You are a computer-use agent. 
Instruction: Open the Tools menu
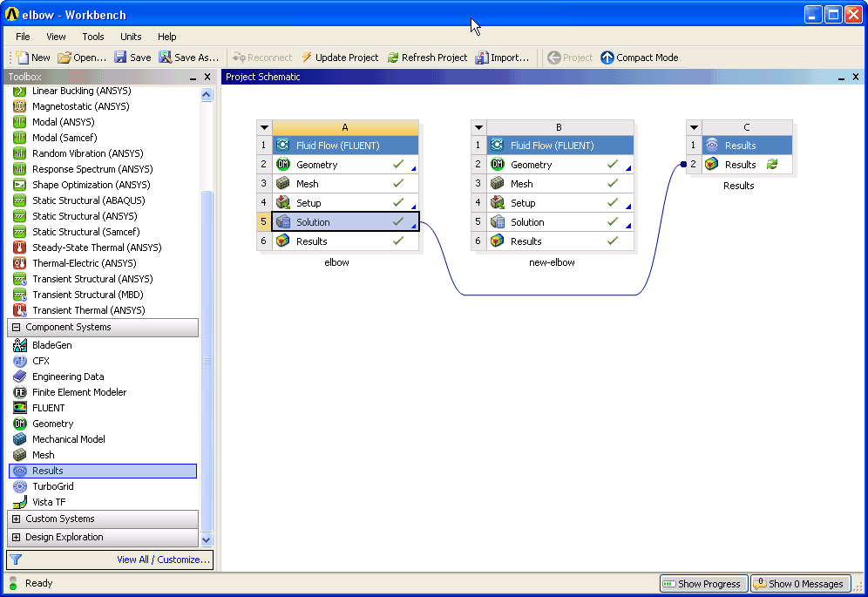click(93, 37)
